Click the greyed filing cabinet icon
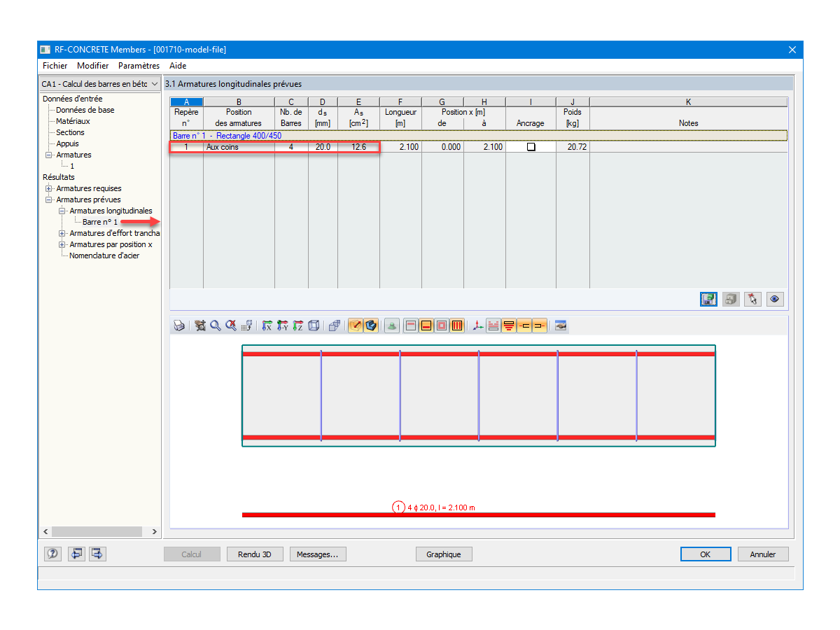840x630 pixels. [731, 299]
